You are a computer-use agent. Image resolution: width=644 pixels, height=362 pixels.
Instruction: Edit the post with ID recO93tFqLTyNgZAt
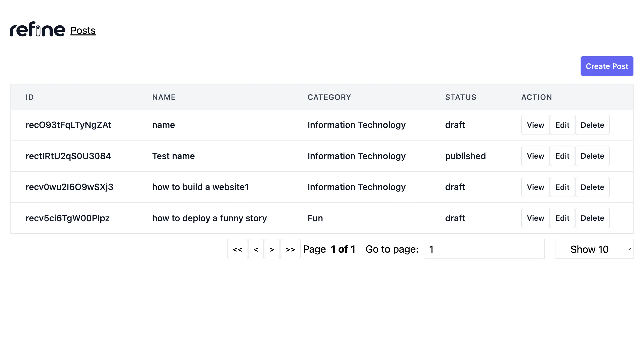click(562, 125)
